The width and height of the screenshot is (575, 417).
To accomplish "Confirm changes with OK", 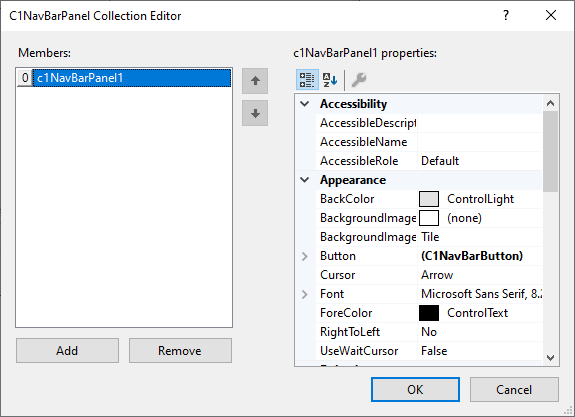I will click(415, 389).
